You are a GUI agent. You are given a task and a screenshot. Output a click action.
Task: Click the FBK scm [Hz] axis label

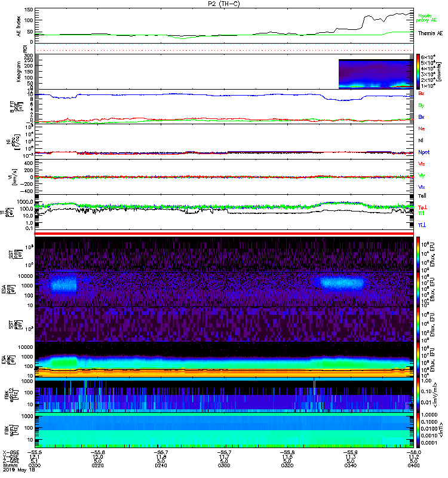point(11,430)
